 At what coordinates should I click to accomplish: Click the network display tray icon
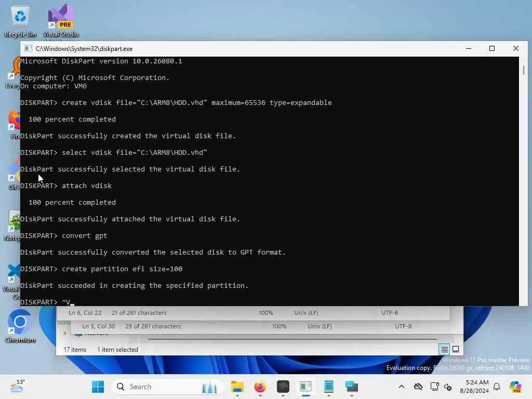point(434,387)
